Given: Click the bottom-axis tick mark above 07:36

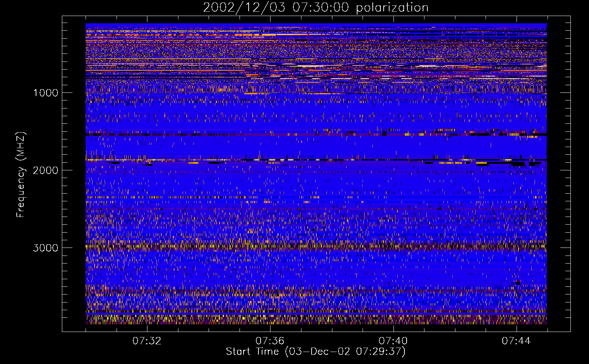Looking at the screenshot, I should pyautogui.click(x=270, y=328).
